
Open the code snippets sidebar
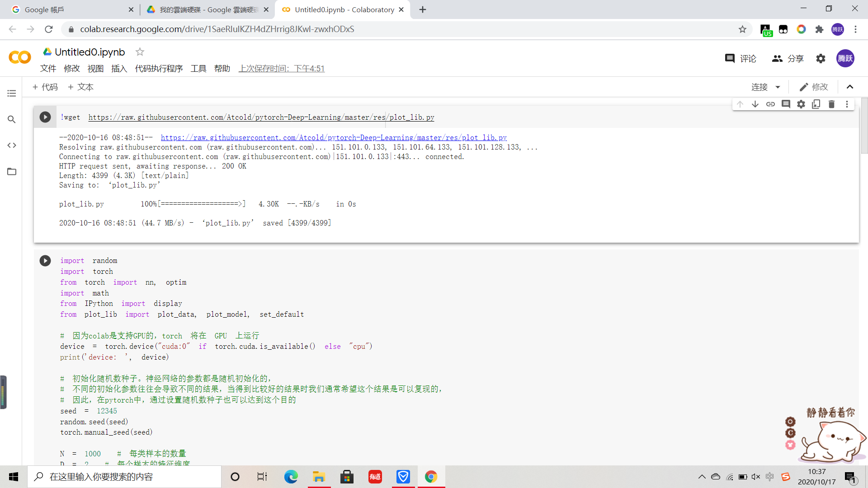(x=12, y=145)
